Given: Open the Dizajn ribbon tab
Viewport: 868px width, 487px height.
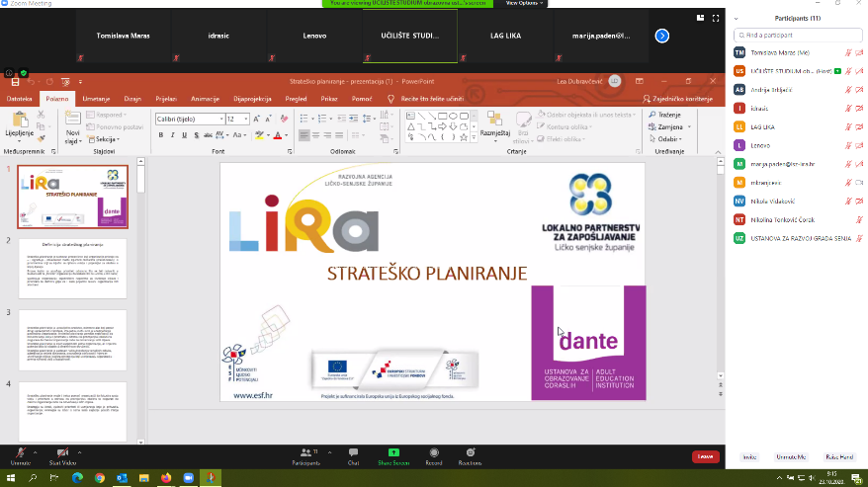Looking at the screenshot, I should click(132, 99).
